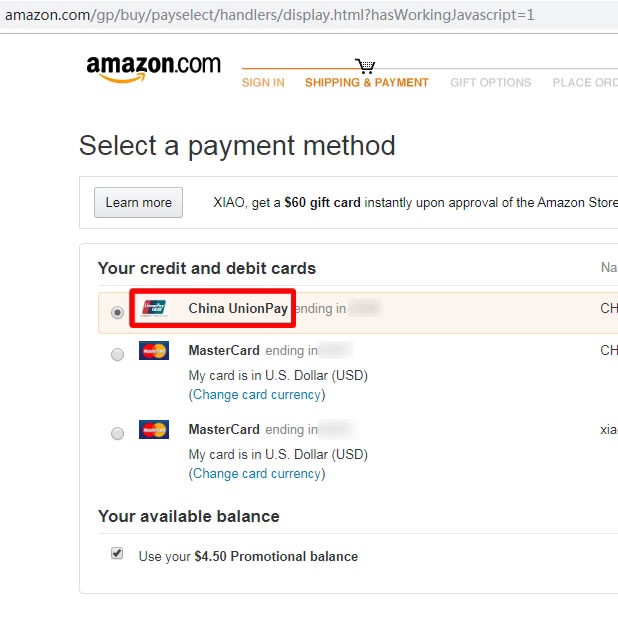
Task: Click the China UnionPay card name
Action: point(238,309)
